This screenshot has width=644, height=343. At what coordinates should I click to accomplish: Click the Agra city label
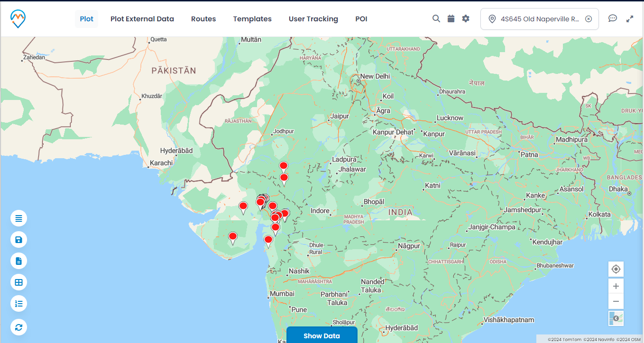pos(383,111)
